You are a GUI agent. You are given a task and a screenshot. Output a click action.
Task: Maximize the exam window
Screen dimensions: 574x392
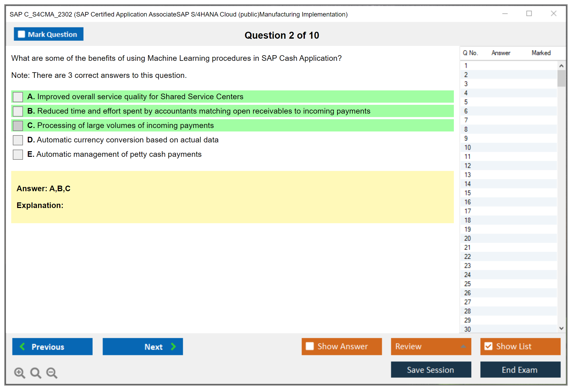(529, 14)
